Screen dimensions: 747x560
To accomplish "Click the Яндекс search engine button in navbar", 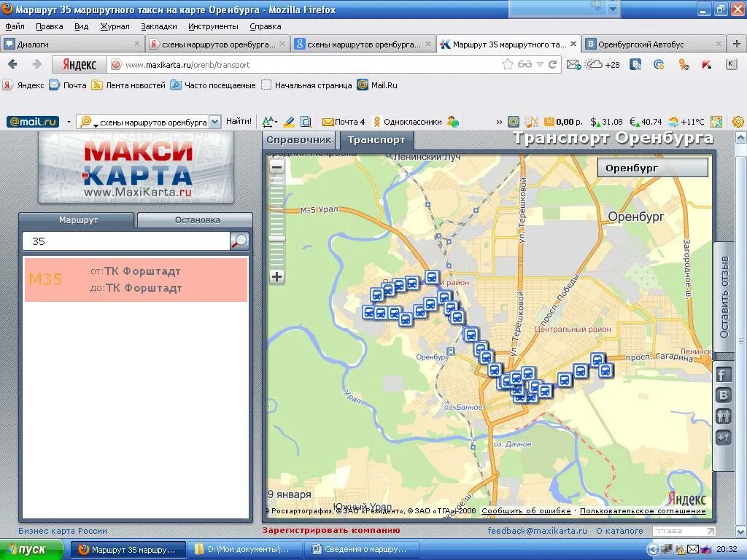I will tap(79, 64).
